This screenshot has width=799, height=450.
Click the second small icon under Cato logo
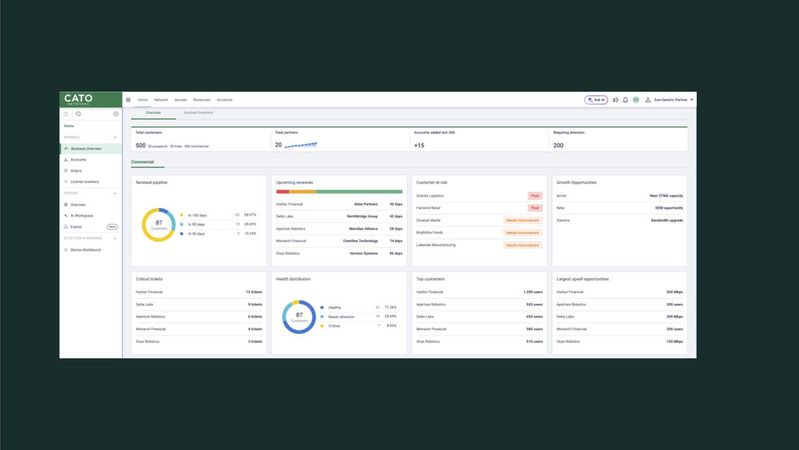(78, 114)
